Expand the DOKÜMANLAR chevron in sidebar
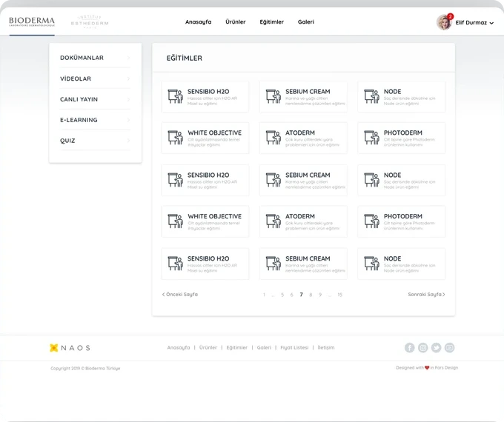The height and width of the screenshot is (422, 504). point(128,58)
